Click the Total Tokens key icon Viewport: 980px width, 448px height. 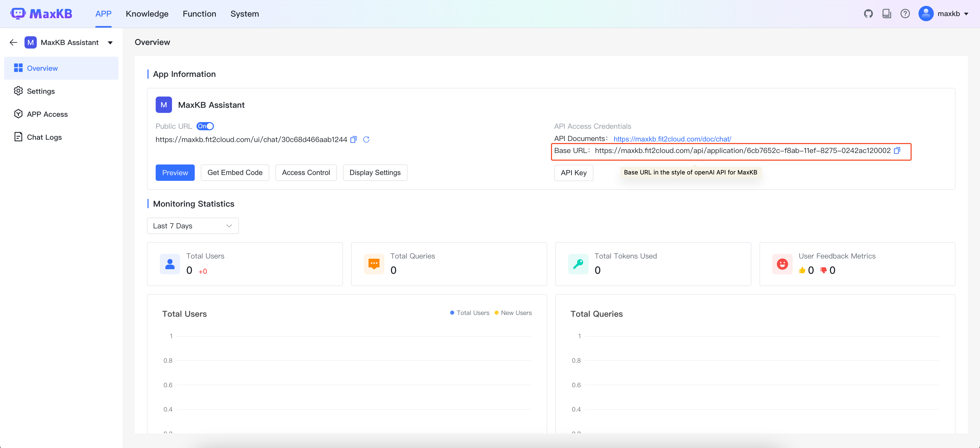[578, 264]
